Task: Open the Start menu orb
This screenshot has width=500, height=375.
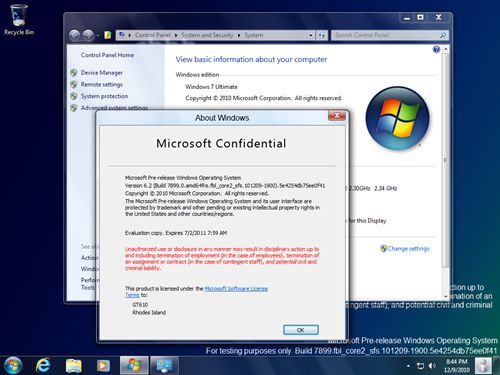Action: click(x=13, y=365)
